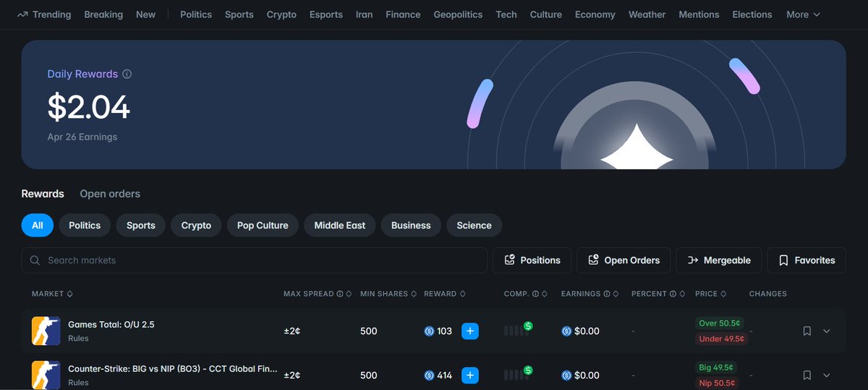Open the Mentions category
Image resolution: width=868 pixels, height=390 pixels.
699,14
